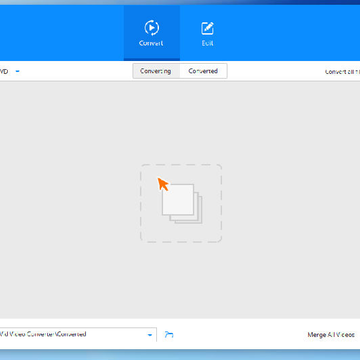
Task: Open the Edit section
Action: [x=207, y=33]
